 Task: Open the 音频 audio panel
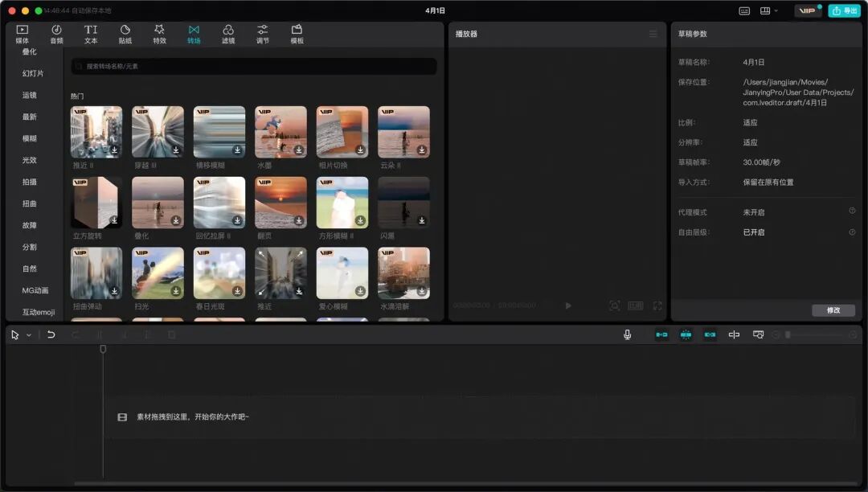(56, 34)
